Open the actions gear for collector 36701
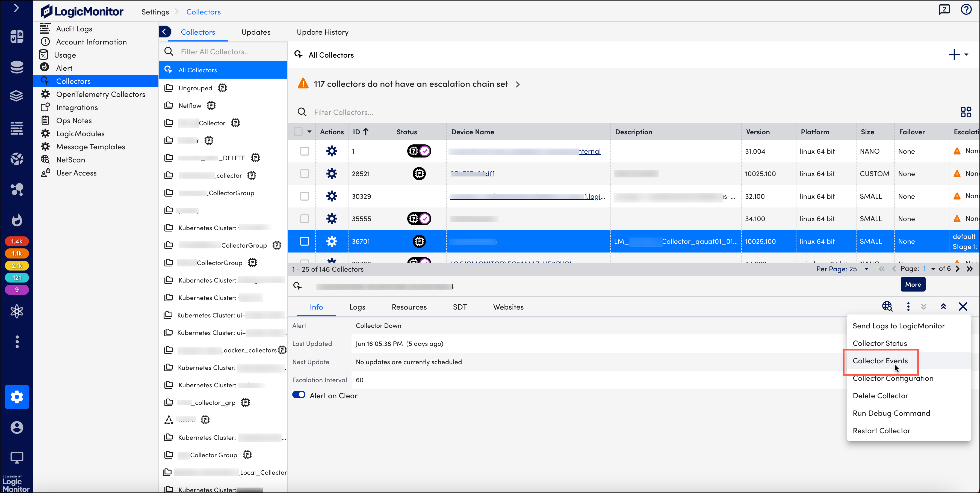This screenshot has width=980, height=493. [332, 241]
